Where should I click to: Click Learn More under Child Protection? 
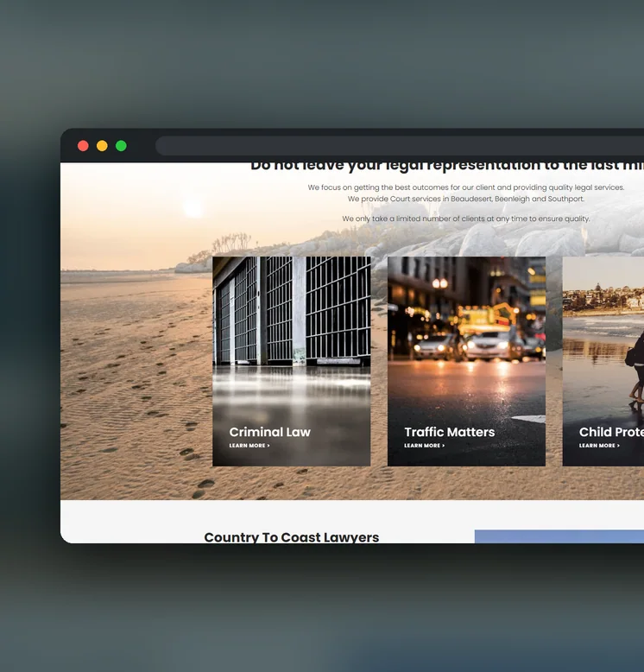tap(599, 446)
